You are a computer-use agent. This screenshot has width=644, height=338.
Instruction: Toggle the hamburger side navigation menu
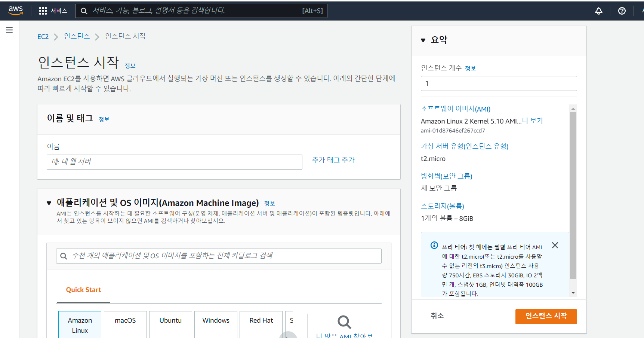9,30
